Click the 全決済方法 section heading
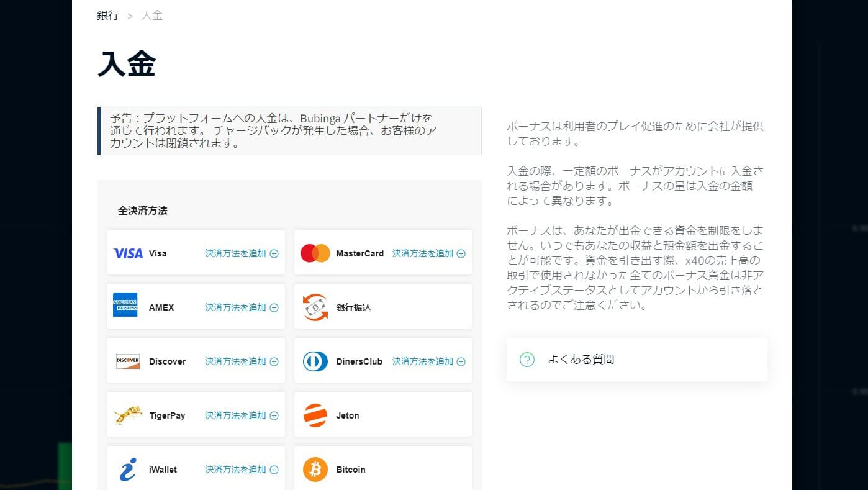Viewport: 868px width, 490px height. 143,211
